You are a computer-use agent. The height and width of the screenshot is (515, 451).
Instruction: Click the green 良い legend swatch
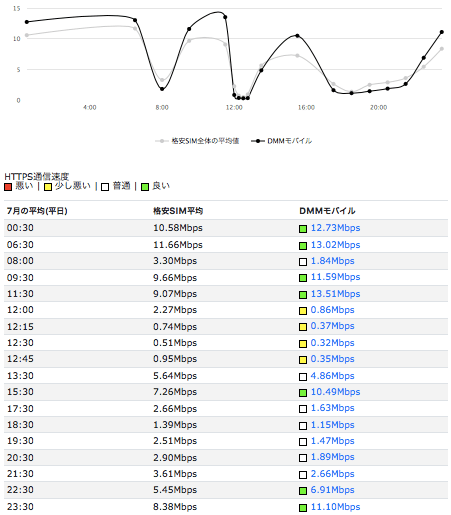click(145, 187)
